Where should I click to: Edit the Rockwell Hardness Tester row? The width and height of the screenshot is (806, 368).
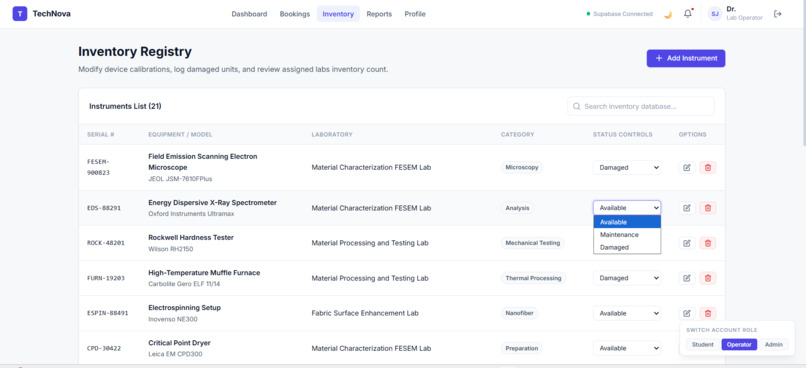click(687, 243)
